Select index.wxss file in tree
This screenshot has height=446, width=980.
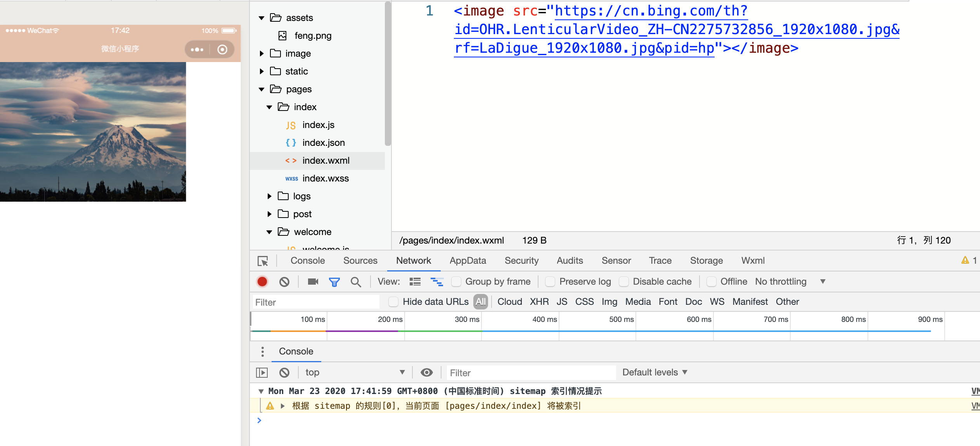click(325, 178)
